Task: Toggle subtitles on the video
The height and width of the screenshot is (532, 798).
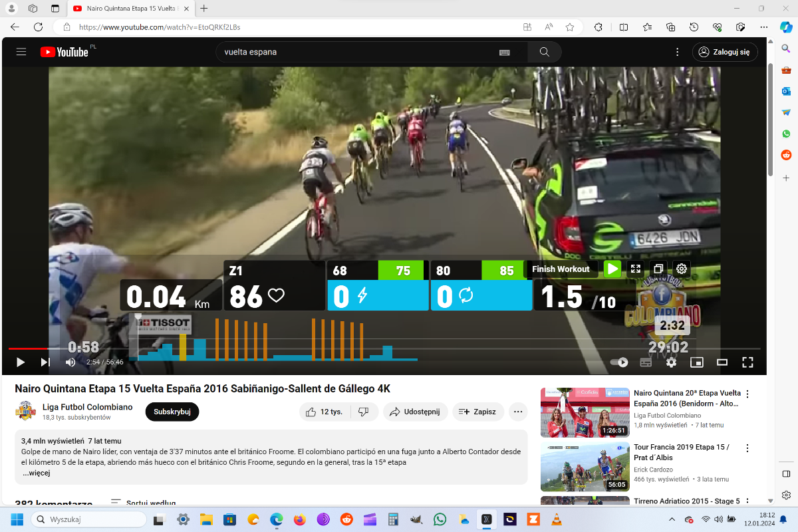Action: (645, 362)
